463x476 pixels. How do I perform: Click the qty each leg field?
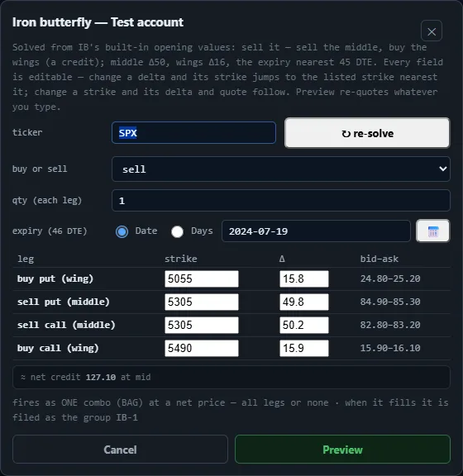(x=281, y=200)
